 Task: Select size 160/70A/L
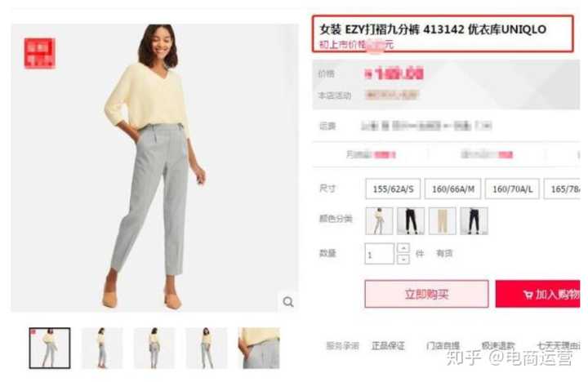tap(512, 189)
